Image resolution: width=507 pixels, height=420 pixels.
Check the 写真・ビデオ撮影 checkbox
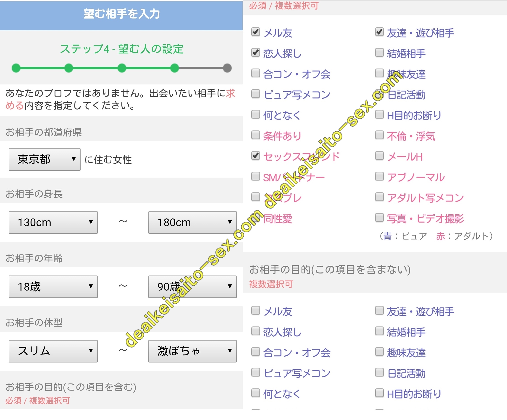tap(379, 217)
